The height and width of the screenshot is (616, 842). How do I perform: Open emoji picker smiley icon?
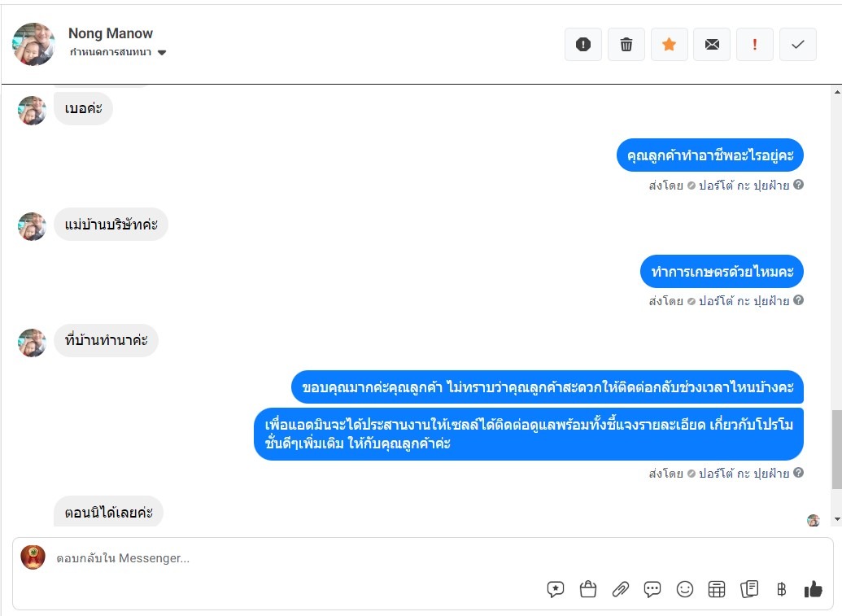coord(685,589)
